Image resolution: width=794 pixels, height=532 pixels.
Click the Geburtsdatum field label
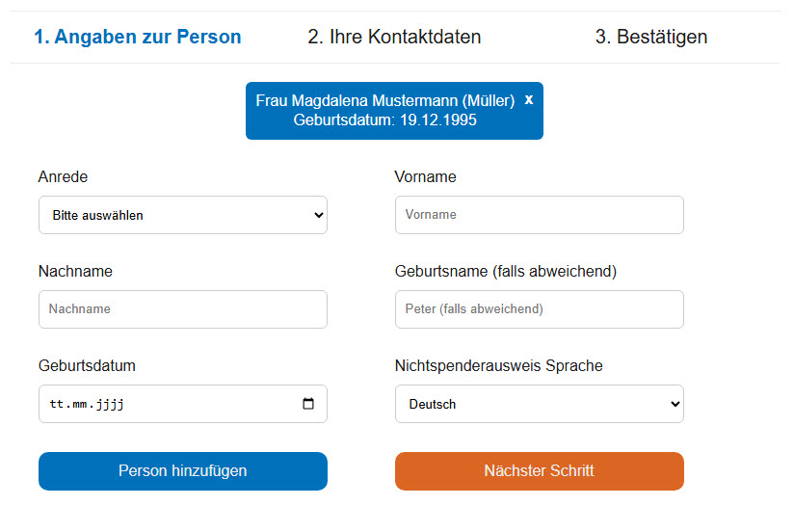point(87,366)
